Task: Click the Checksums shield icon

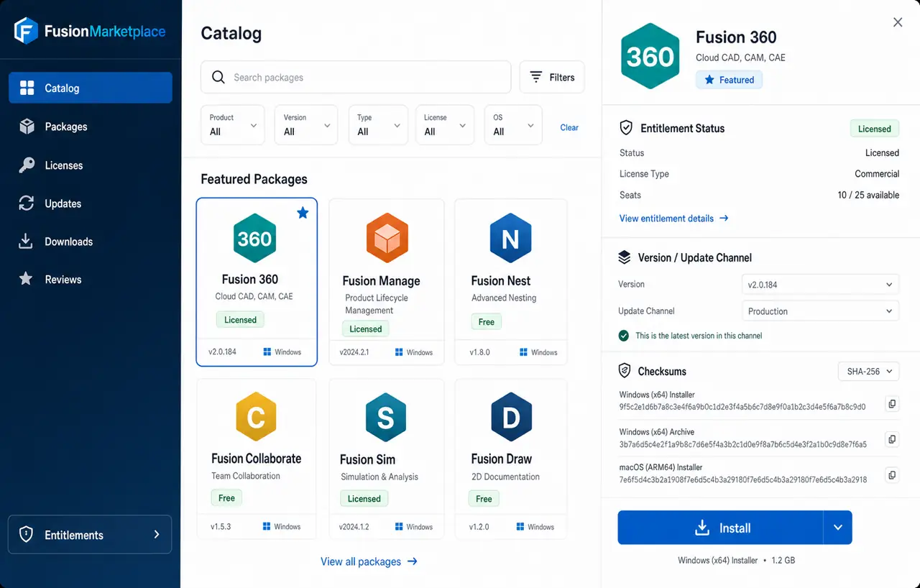Action: tap(625, 371)
